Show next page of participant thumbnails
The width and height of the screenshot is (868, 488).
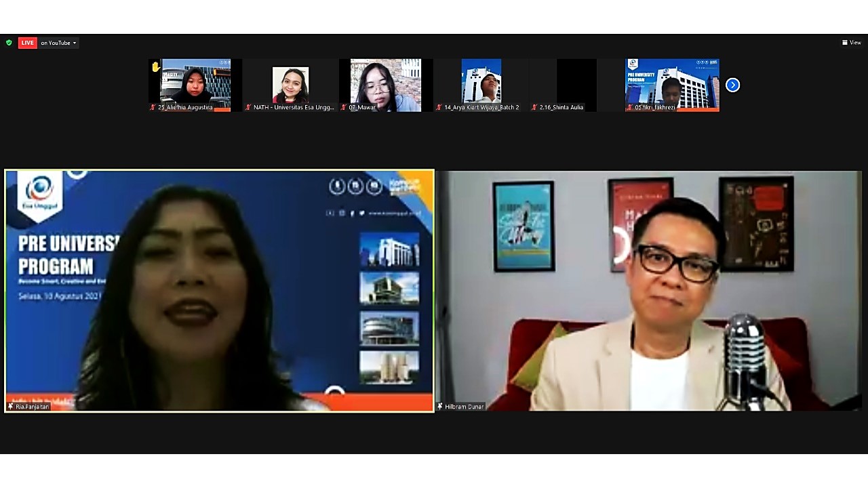[732, 85]
